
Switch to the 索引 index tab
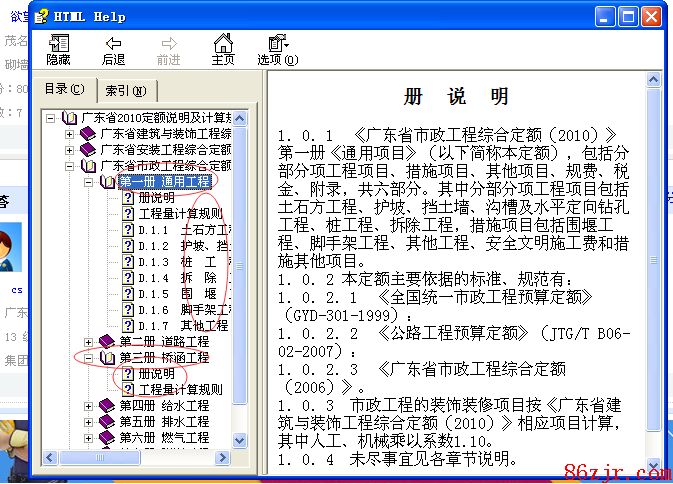point(125,90)
